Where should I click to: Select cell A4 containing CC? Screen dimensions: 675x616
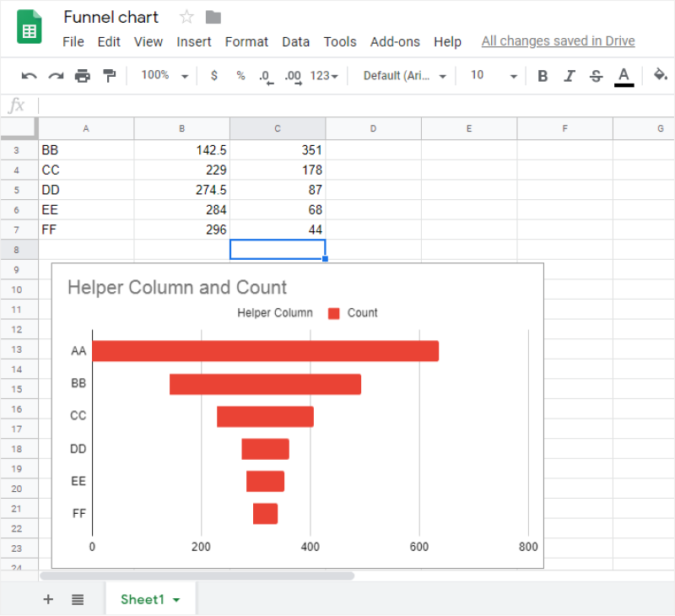coord(85,170)
